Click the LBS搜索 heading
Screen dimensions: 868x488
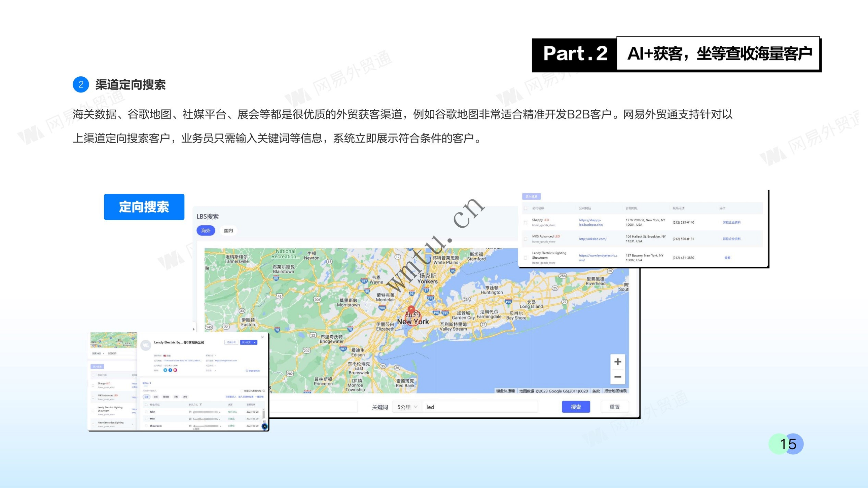pyautogui.click(x=208, y=216)
